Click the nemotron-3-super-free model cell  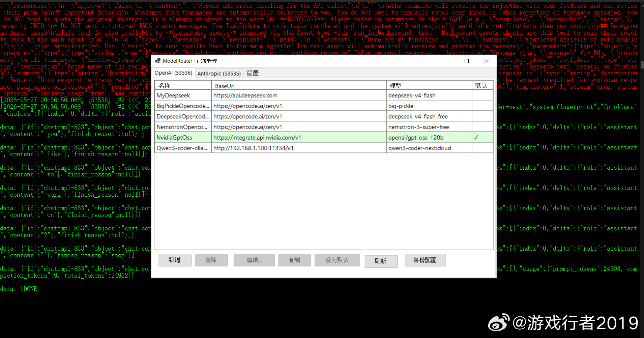point(429,127)
